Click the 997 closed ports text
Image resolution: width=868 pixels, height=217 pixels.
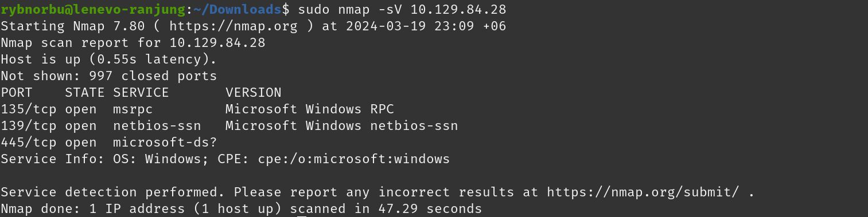pos(153,76)
